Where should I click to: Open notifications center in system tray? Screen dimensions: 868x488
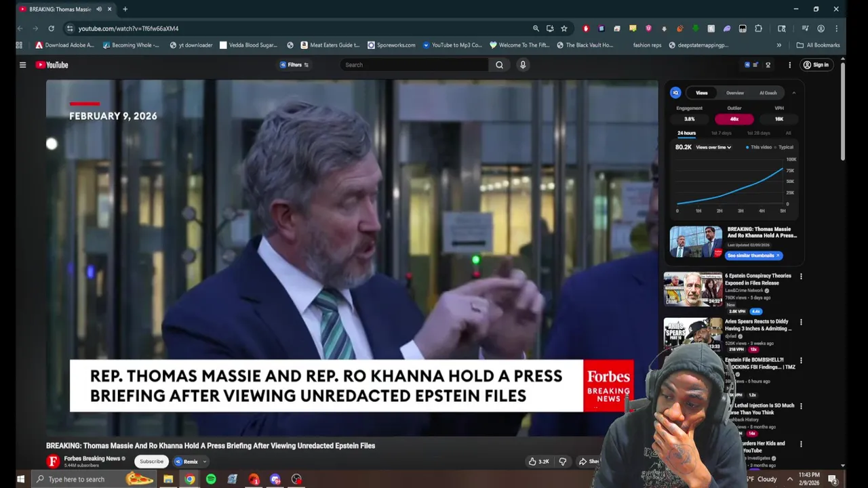click(x=832, y=479)
